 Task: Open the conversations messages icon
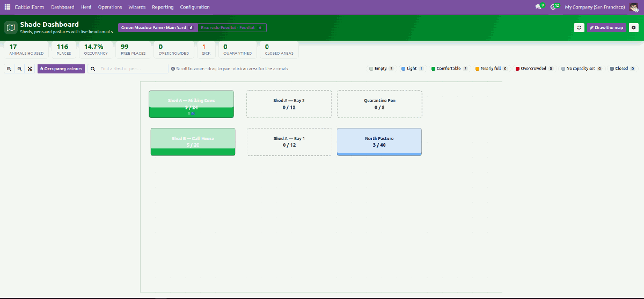tap(538, 7)
